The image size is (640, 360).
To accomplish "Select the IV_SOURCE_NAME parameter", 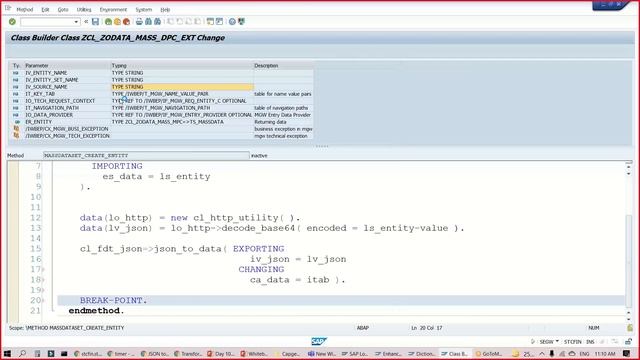I will point(47,87).
